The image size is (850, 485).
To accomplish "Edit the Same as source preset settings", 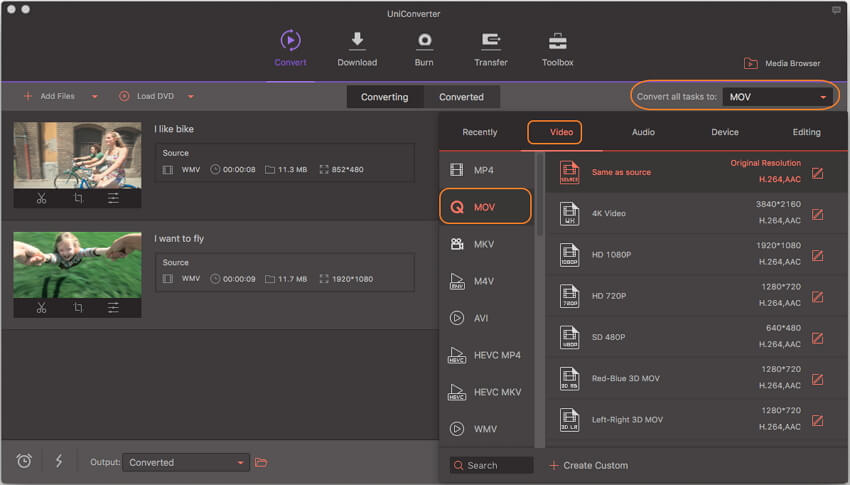I will click(x=817, y=173).
